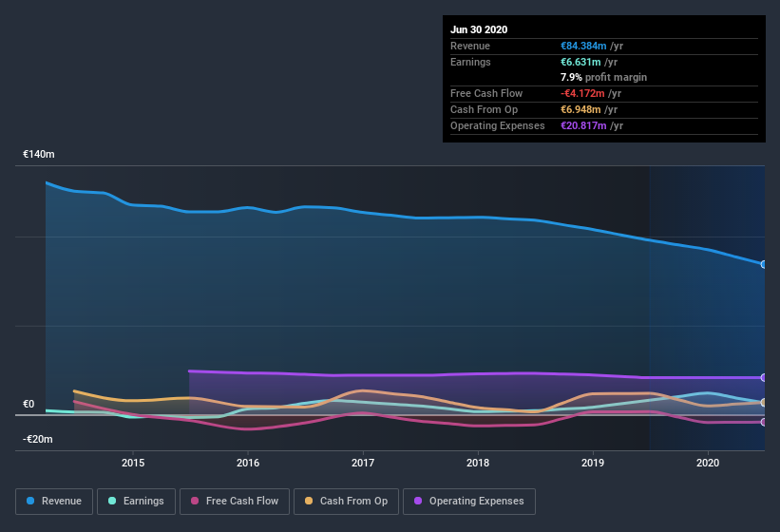Click the 2020 x-axis label
This screenshot has height=532, width=780.
point(708,463)
